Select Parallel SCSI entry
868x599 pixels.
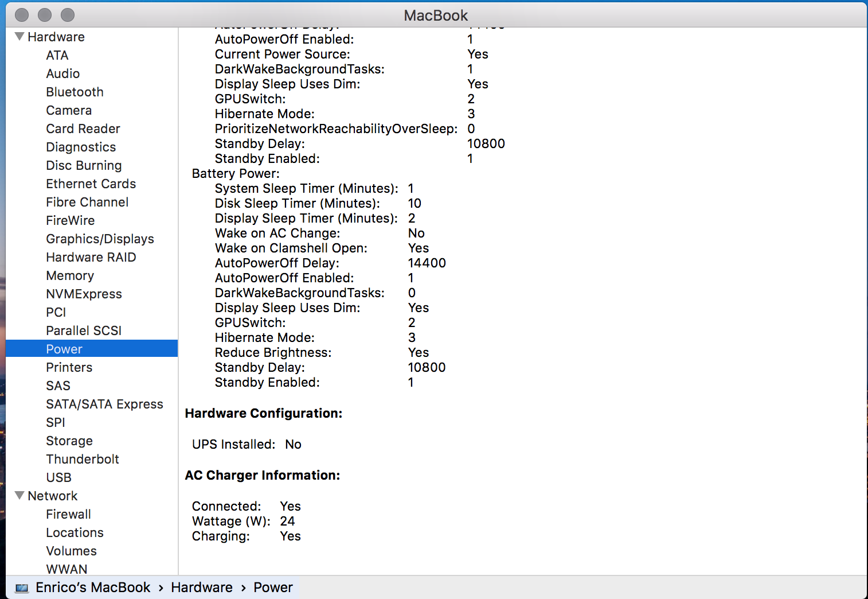pos(84,331)
